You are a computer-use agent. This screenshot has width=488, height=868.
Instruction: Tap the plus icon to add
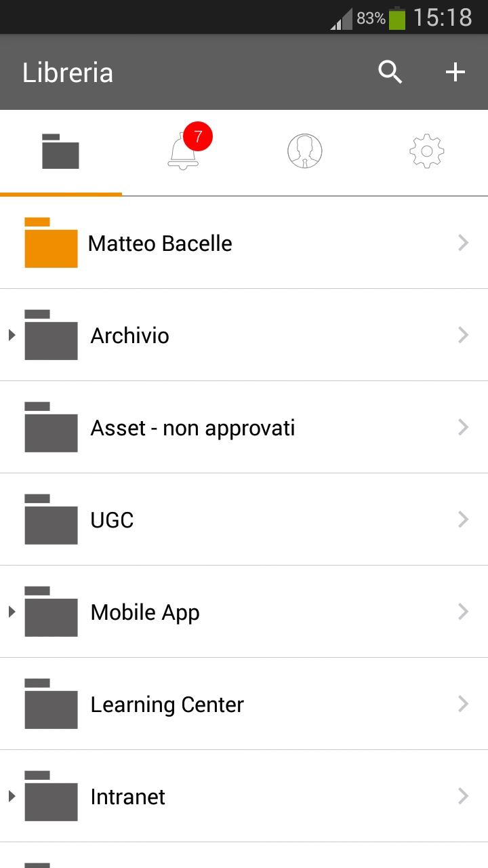[455, 72]
